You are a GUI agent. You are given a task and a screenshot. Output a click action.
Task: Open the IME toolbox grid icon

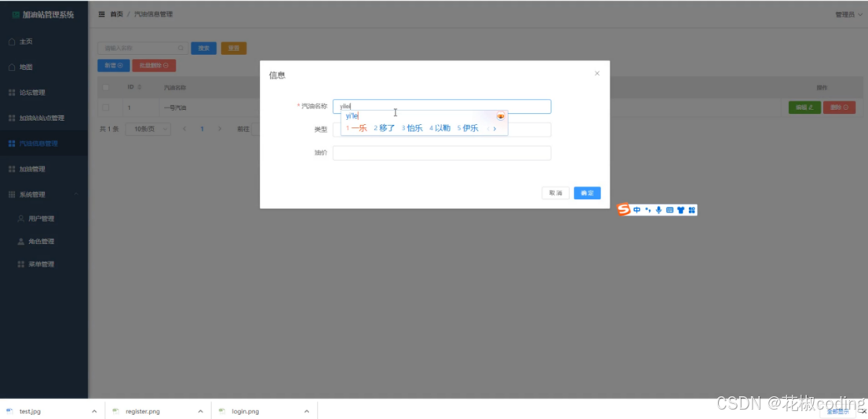[x=691, y=209]
